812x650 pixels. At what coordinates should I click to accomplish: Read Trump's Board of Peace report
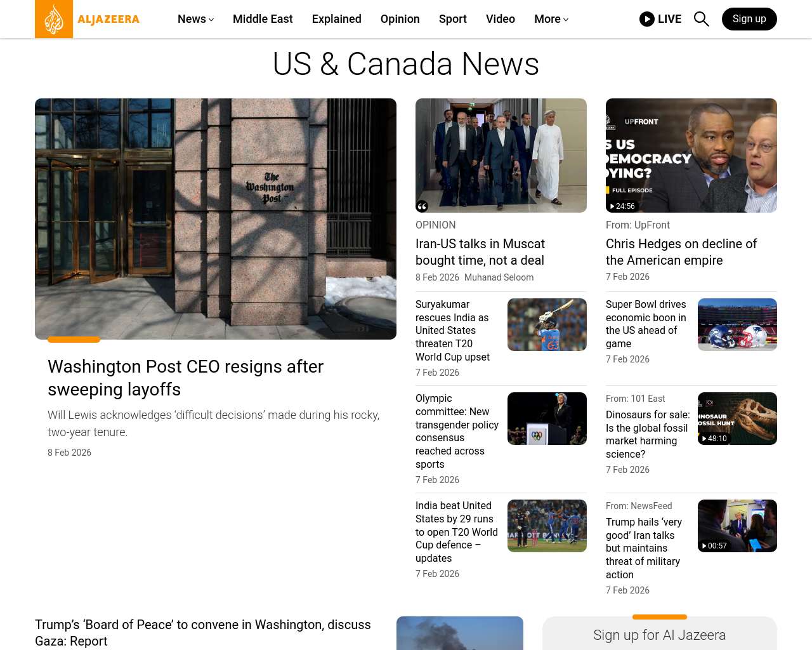click(202, 632)
